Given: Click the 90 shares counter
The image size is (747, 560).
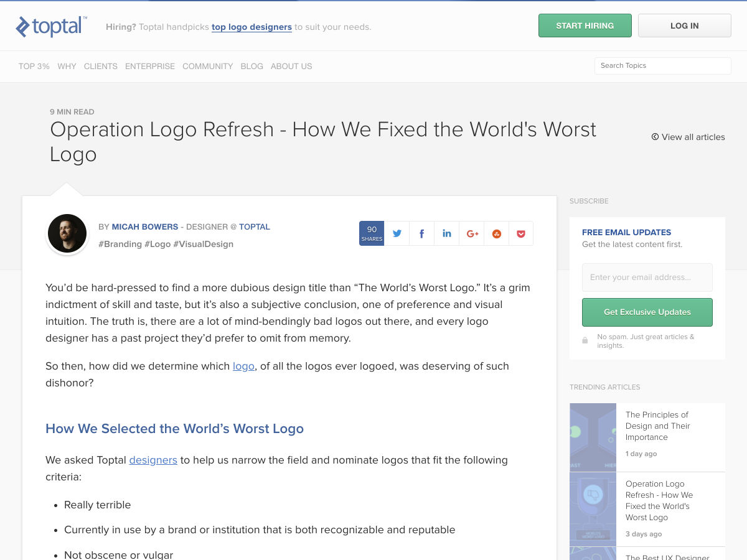Looking at the screenshot, I should click(372, 233).
